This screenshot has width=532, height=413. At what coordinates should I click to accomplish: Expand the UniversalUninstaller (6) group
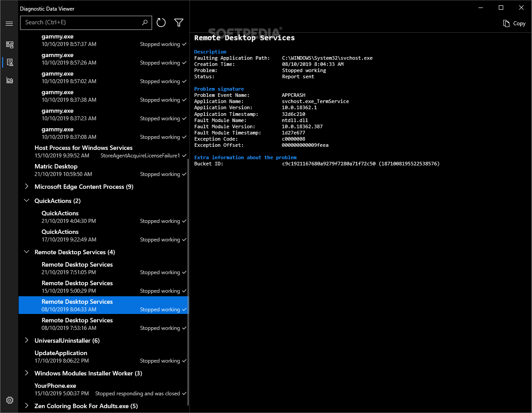(27, 340)
